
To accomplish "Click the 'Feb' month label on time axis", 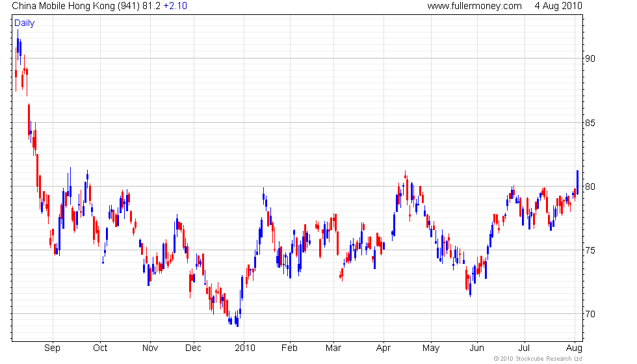I will (290, 348).
